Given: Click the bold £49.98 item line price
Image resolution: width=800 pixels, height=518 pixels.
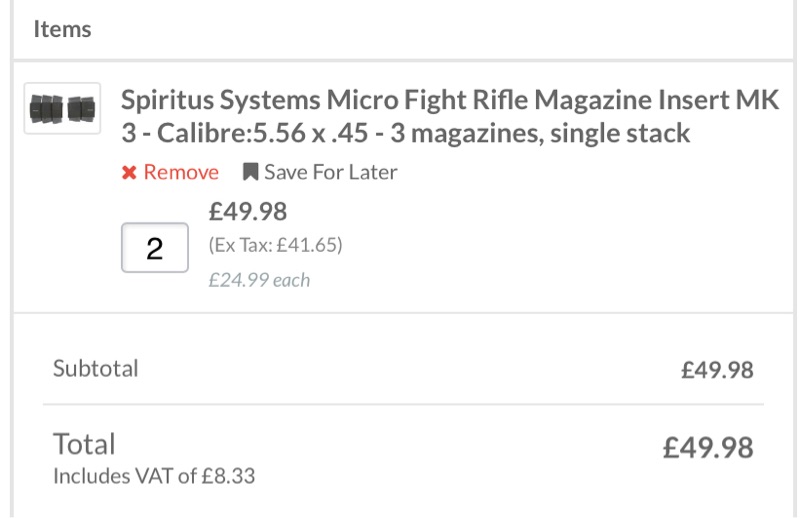Looking at the screenshot, I should tap(247, 211).
